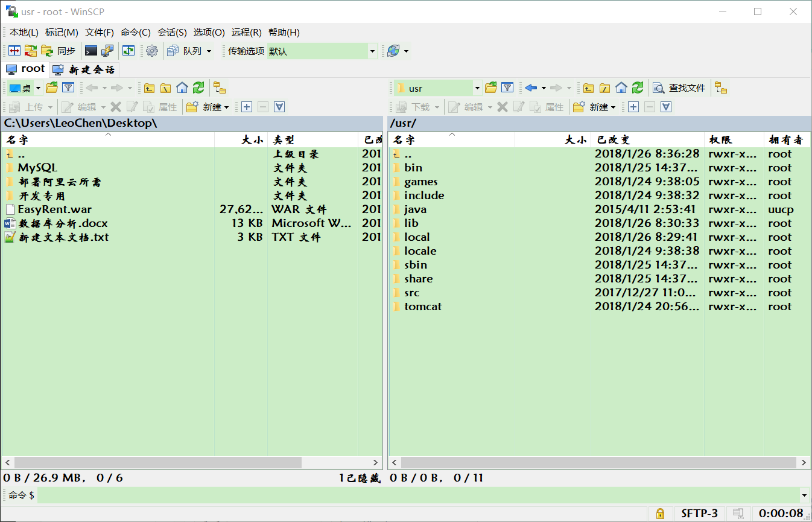The width and height of the screenshot is (812, 522).
Task: Click the Synchronize Browsing icon with red-green arrows
Action: pyautogui.click(x=31, y=51)
